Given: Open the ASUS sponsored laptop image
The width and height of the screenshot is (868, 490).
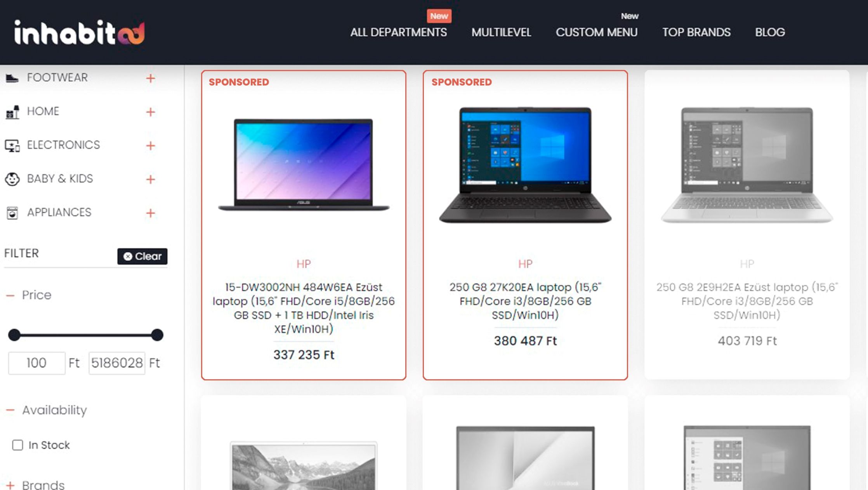Looking at the screenshot, I should coord(304,165).
